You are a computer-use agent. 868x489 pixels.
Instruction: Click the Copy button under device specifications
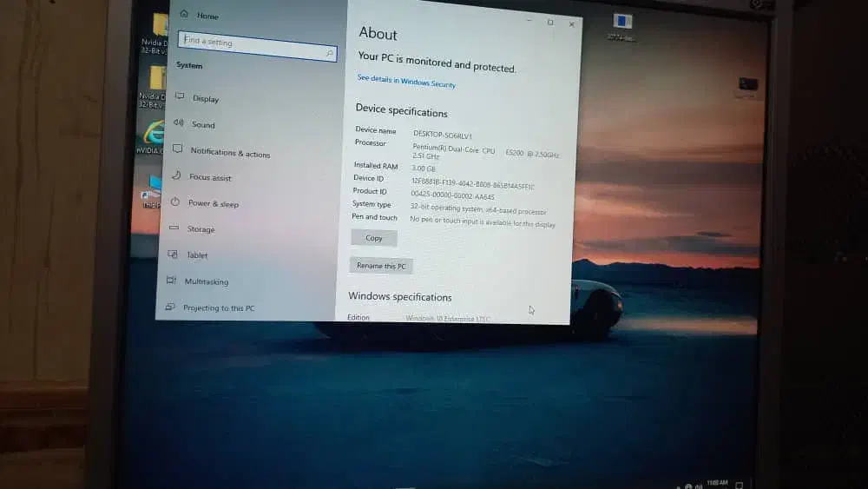pyautogui.click(x=374, y=238)
